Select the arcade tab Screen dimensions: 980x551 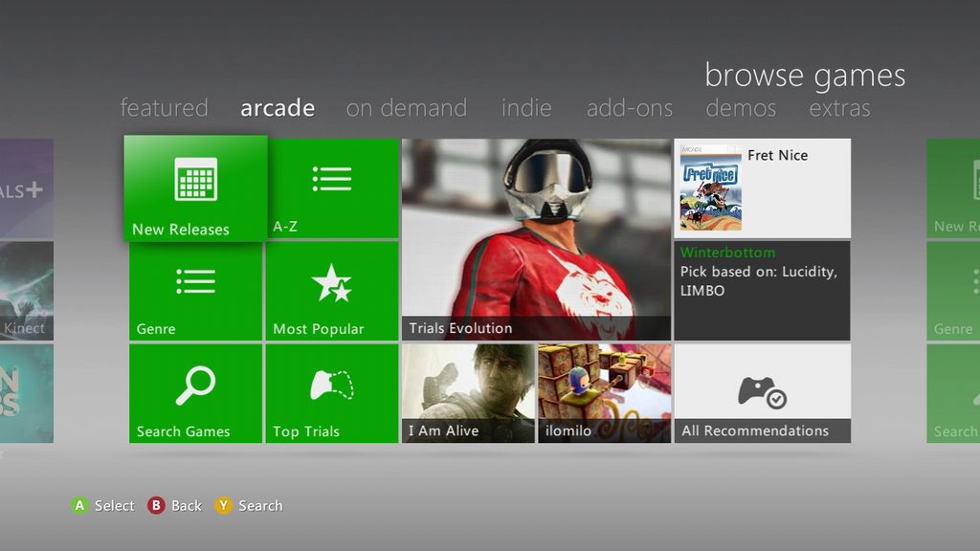278,108
